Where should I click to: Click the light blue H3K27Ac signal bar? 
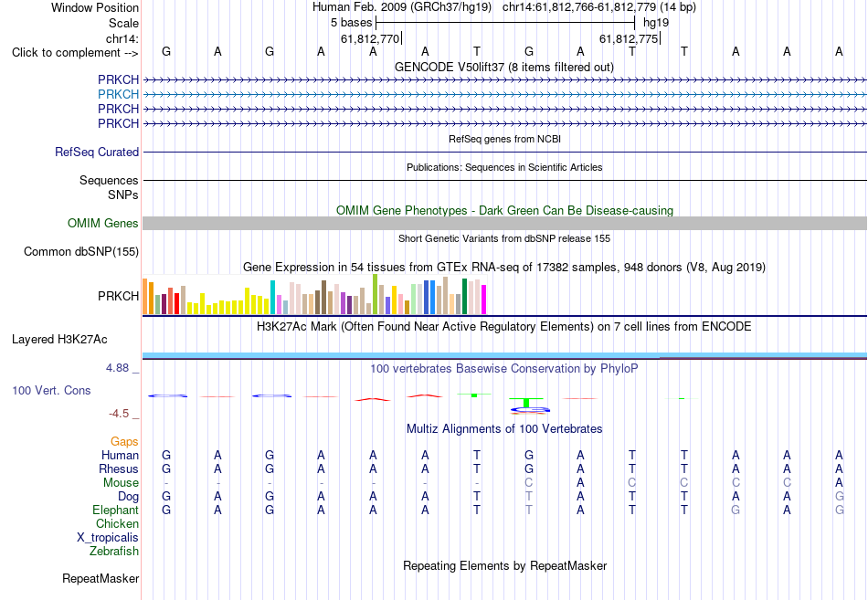pos(504,355)
